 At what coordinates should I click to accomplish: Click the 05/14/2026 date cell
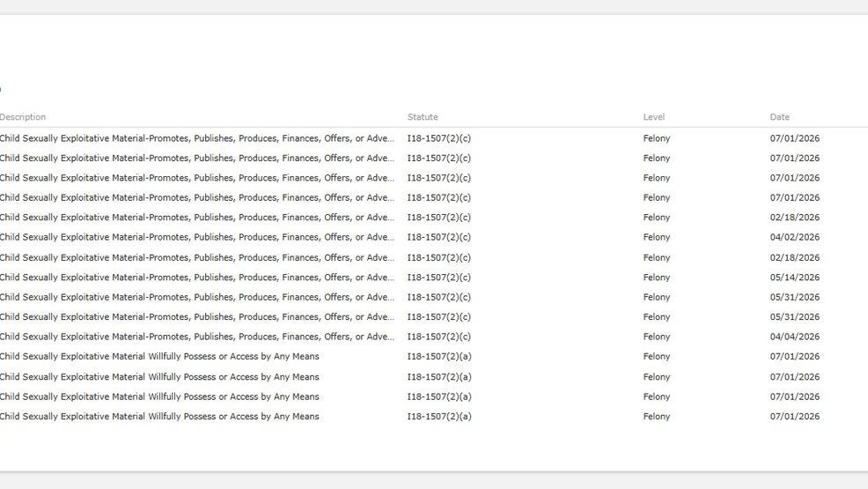[x=794, y=278]
